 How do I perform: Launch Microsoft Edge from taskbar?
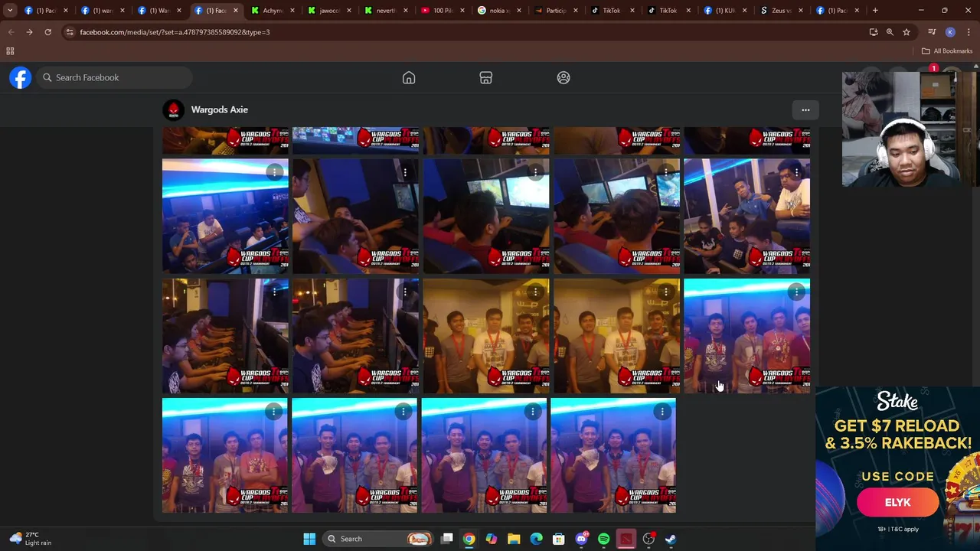pyautogui.click(x=536, y=539)
